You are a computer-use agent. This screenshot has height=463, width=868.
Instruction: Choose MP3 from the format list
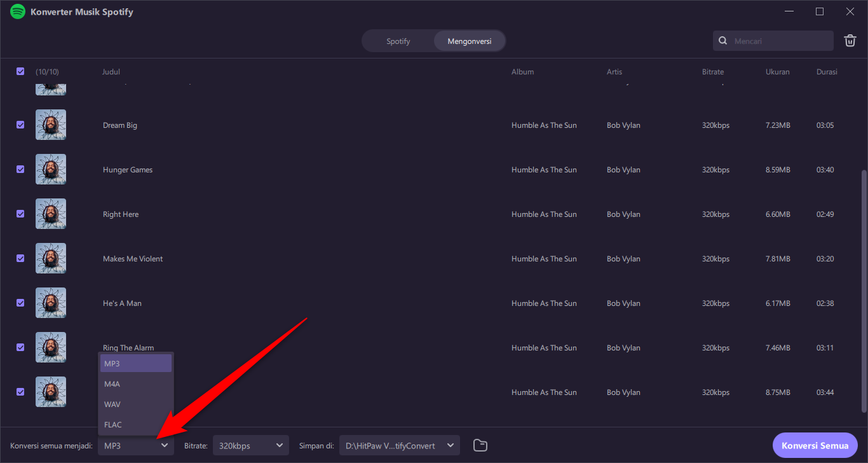coord(136,363)
